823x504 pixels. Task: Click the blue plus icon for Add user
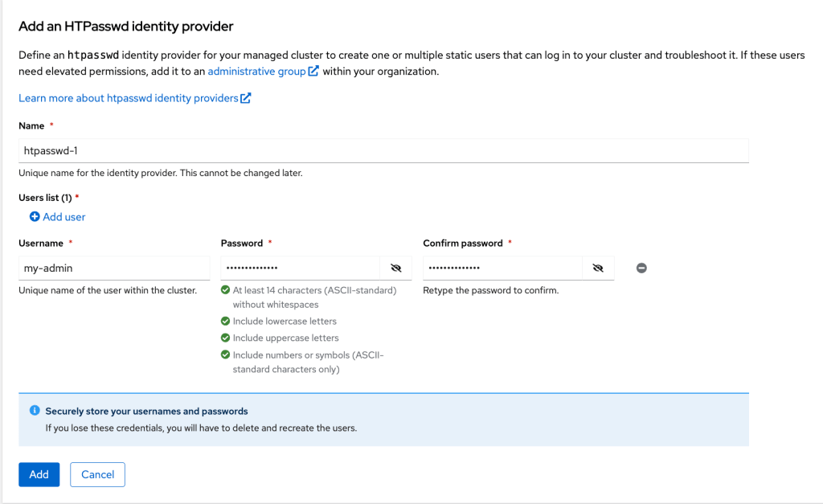35,217
